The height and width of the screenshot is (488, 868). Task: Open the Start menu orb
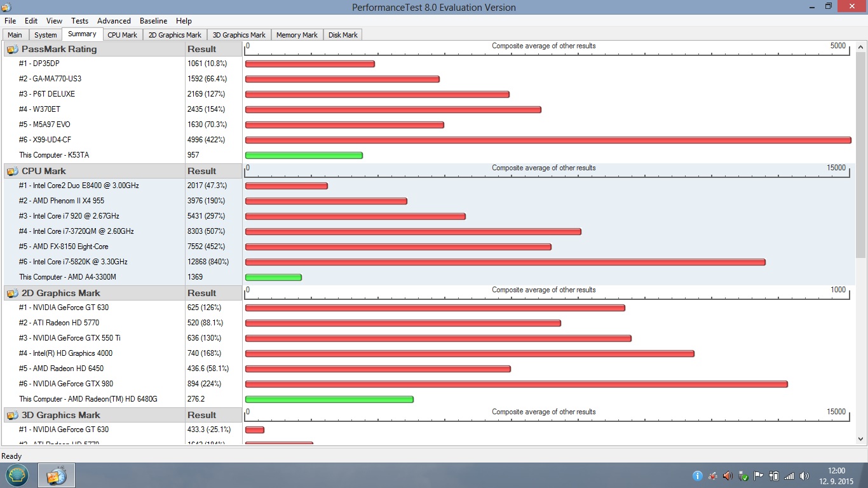[x=17, y=475]
